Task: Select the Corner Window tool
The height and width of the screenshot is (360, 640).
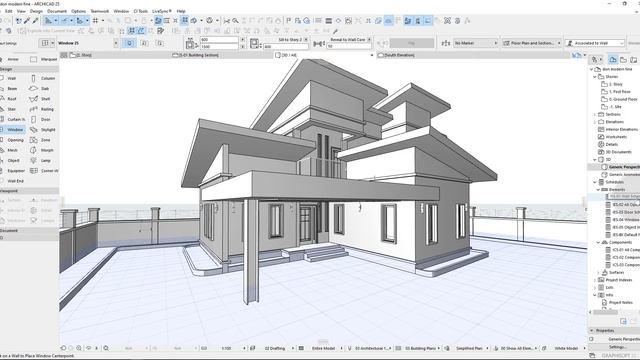Action: (x=44, y=171)
